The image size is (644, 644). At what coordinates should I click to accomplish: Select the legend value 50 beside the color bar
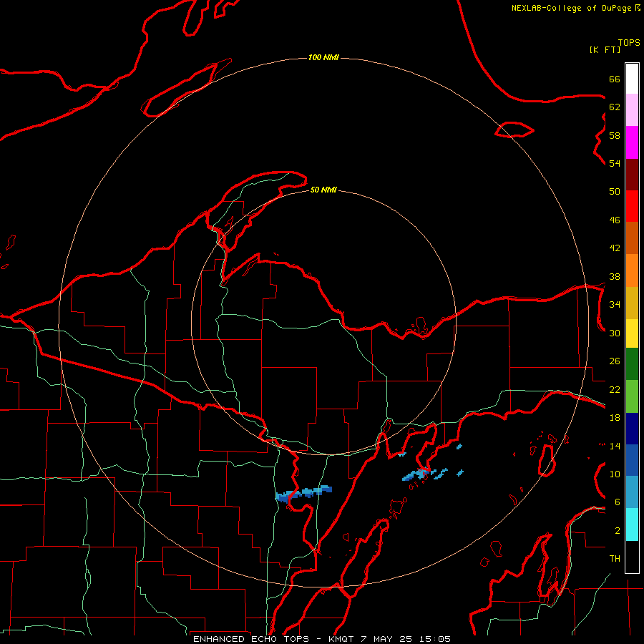615,192
